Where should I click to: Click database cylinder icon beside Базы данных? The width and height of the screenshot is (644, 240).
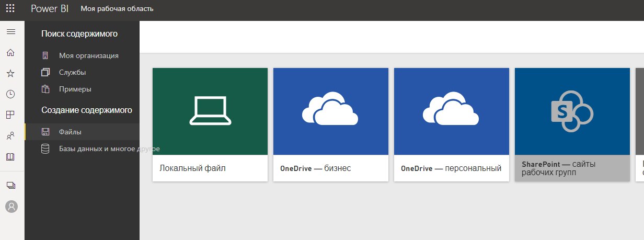tap(45, 149)
